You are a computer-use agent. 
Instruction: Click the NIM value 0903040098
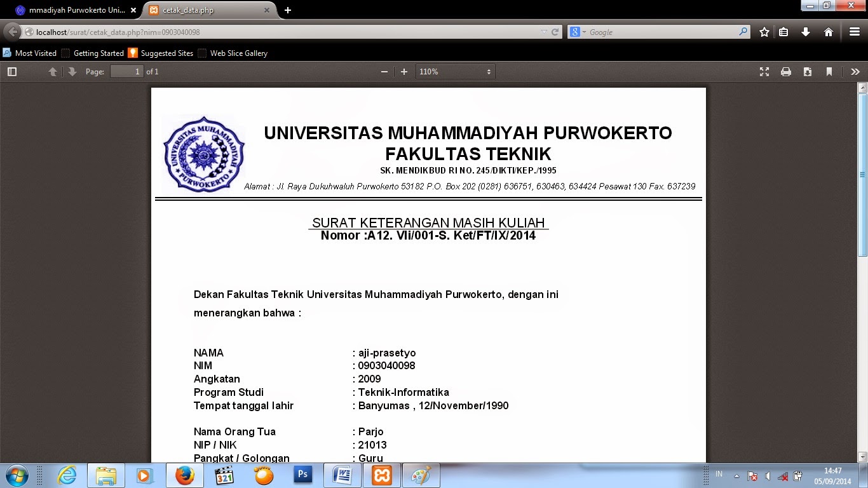click(x=386, y=366)
